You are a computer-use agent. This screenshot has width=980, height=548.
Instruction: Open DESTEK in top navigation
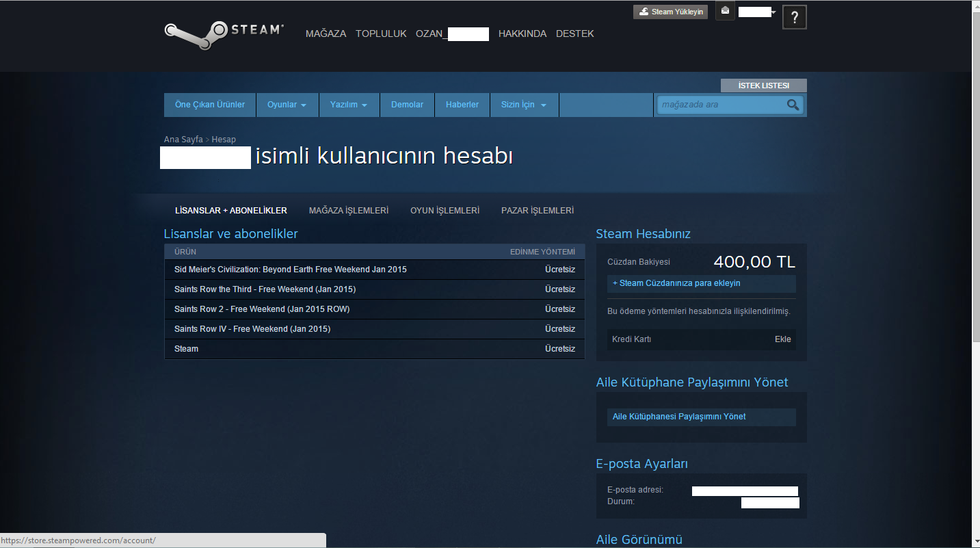click(x=575, y=34)
